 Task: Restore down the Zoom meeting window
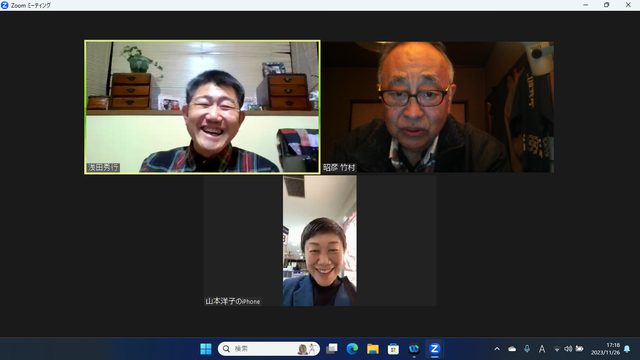607,5
